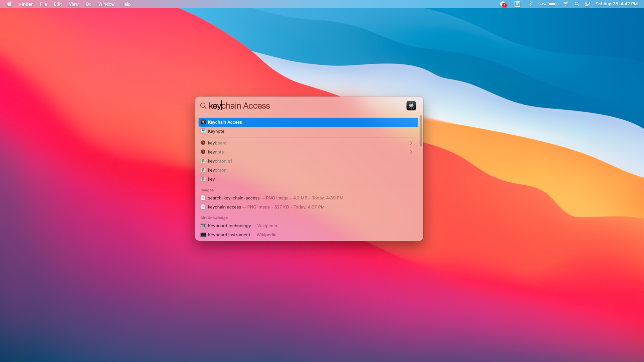
Task: Click the Spotlight results scrollbar
Action: tap(421, 131)
